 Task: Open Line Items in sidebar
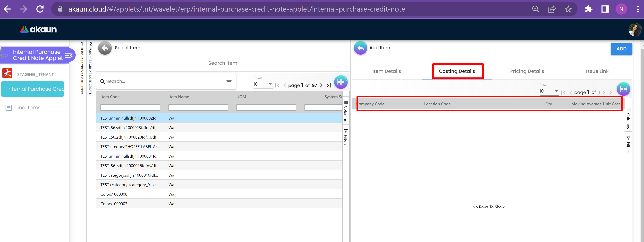pos(28,108)
